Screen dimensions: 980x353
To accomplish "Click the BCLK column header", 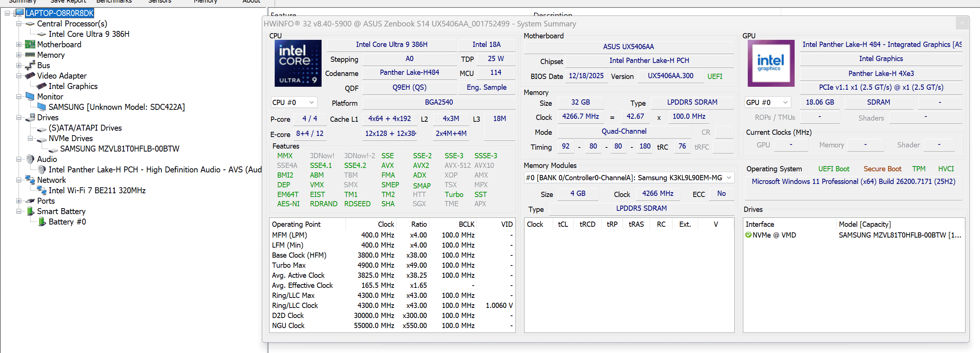I will pos(453,224).
